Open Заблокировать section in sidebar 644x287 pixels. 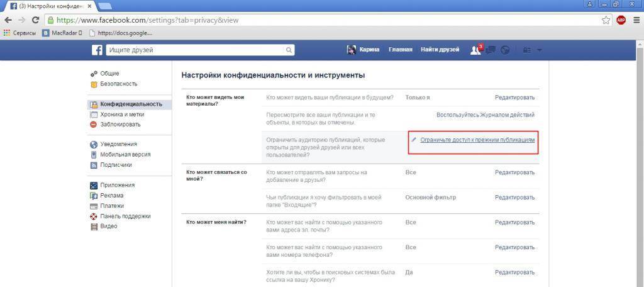pyautogui.click(x=120, y=124)
